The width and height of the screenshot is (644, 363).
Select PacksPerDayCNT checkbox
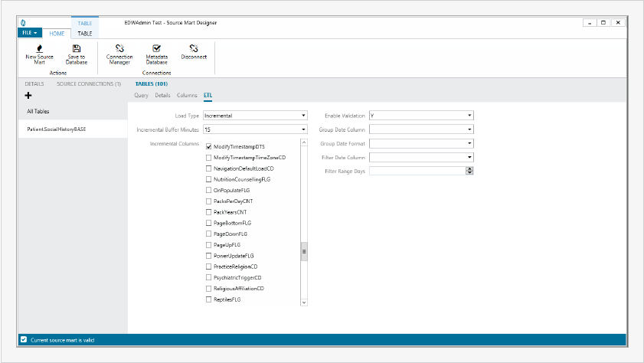click(x=208, y=201)
